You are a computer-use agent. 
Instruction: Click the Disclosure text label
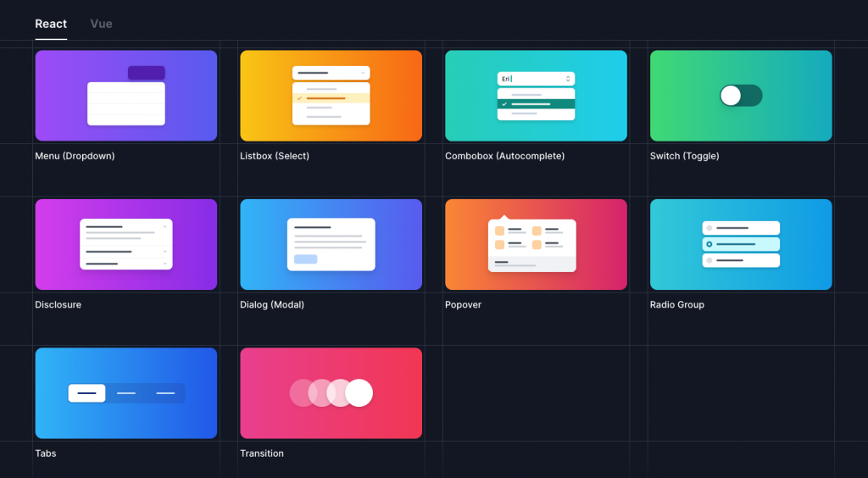tap(58, 305)
